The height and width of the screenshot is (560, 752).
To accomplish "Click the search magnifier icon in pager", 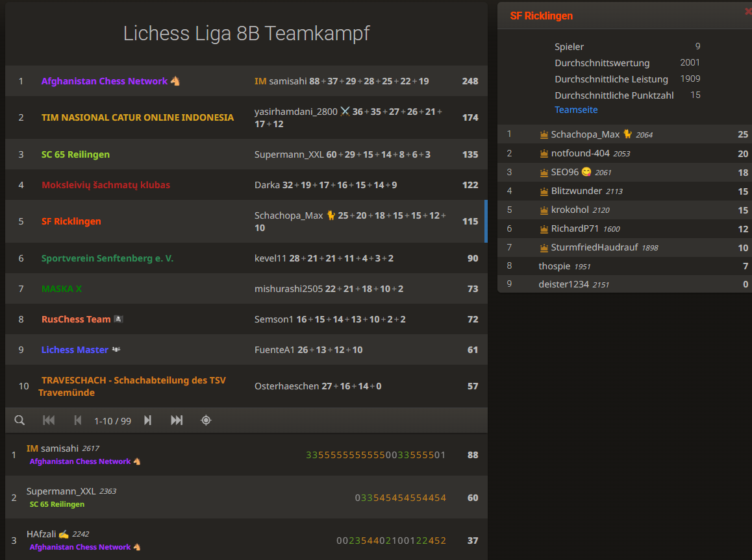I will click(x=19, y=420).
